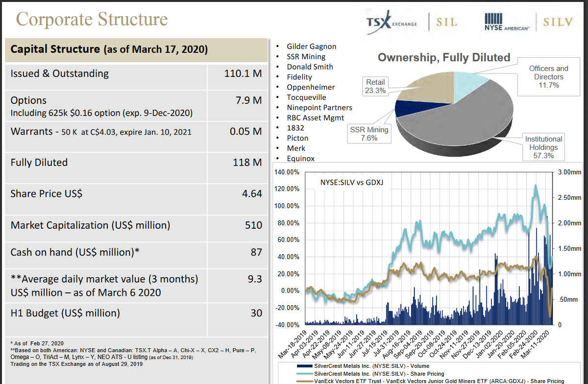
Task: Click the Mar-11-2020 date axis label
Action: [x=539, y=343]
